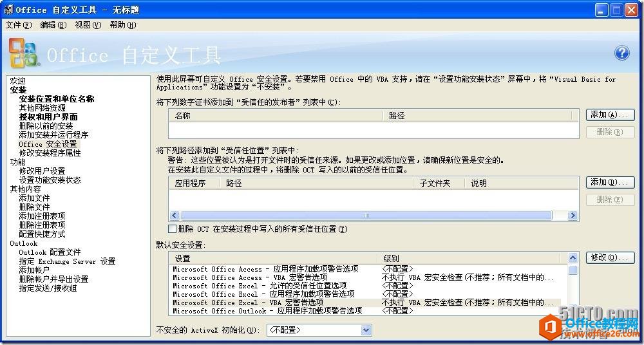644x345 pixels.
Task: Click left arrow of trusted locations horizontal scrollbar
Action: coord(175,216)
